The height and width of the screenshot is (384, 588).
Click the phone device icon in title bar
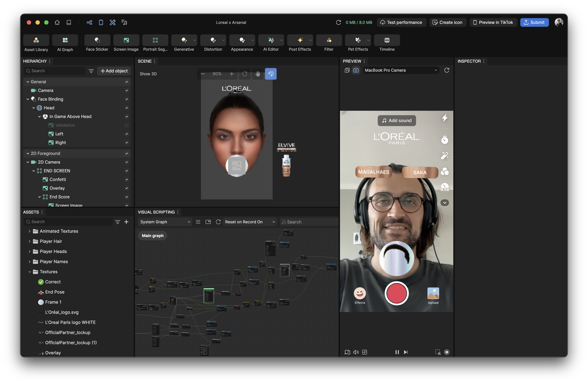101,22
